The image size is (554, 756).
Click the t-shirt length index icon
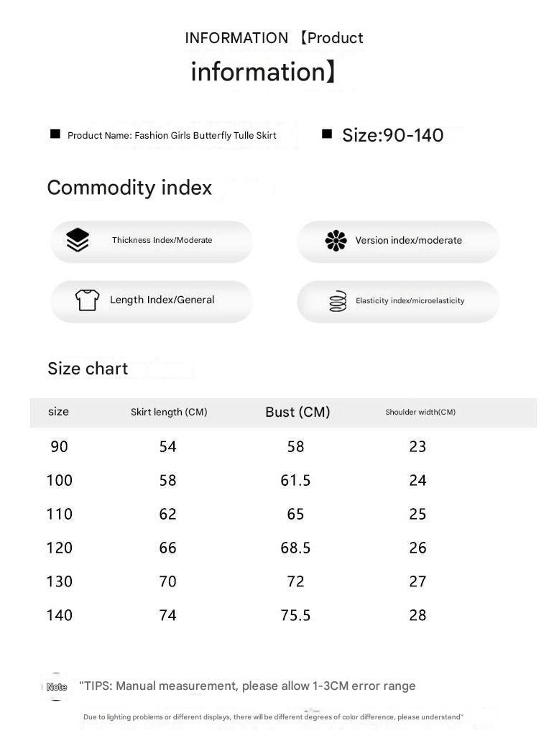(x=87, y=300)
